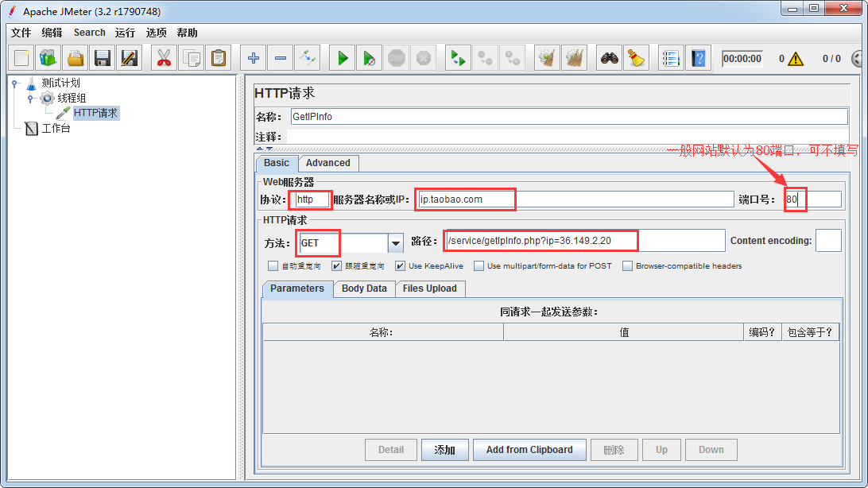The width and height of the screenshot is (868, 488).
Task: Click the 端口号 field with 80
Action: coord(812,199)
